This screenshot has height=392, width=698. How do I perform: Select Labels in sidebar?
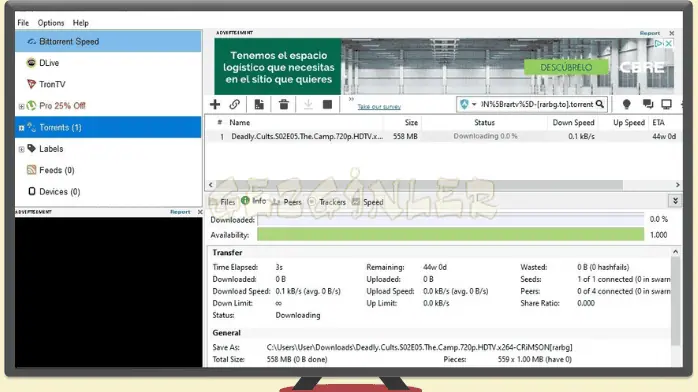[x=51, y=149]
